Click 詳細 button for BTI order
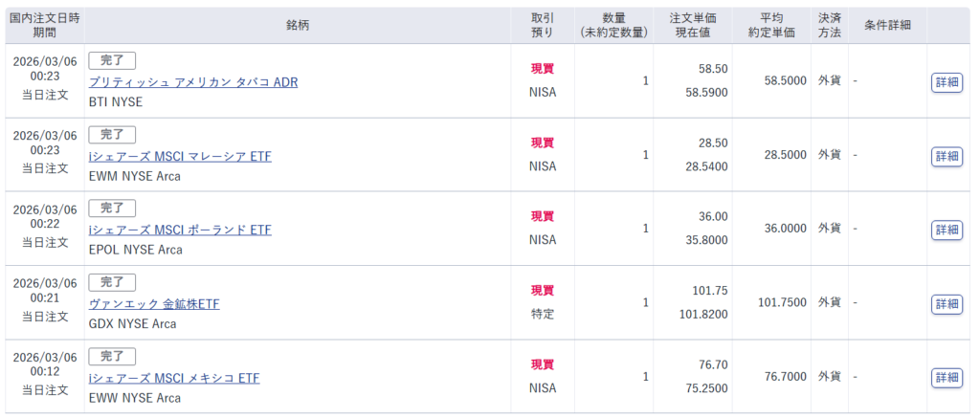 click(x=947, y=82)
